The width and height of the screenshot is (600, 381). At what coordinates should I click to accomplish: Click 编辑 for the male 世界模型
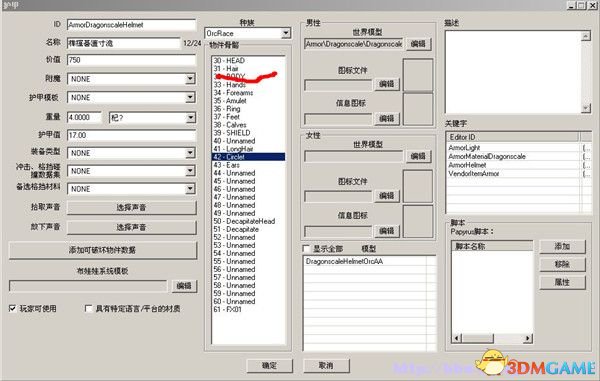[x=418, y=44]
